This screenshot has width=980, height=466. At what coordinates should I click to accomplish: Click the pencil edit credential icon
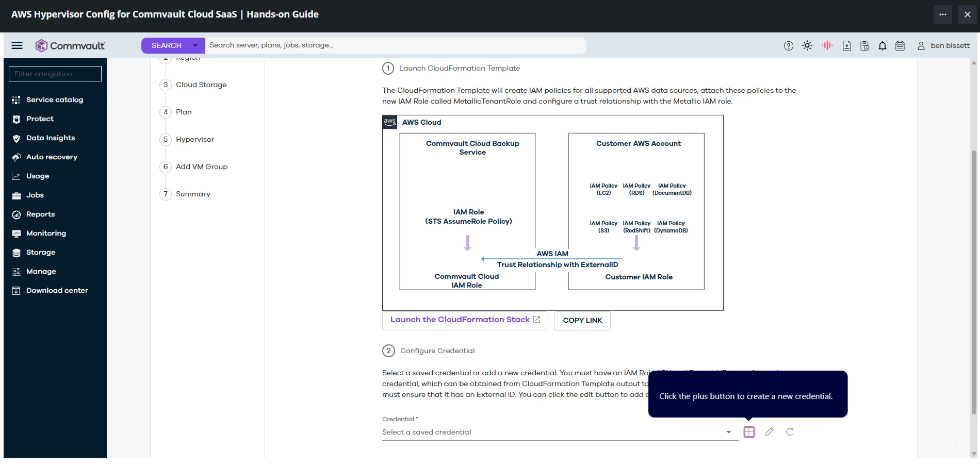pos(770,431)
